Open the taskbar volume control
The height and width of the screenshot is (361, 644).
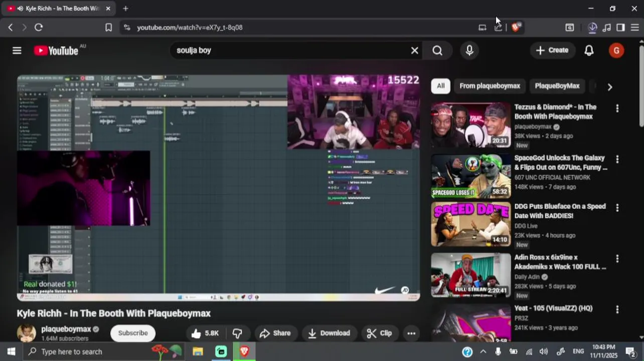click(x=544, y=351)
